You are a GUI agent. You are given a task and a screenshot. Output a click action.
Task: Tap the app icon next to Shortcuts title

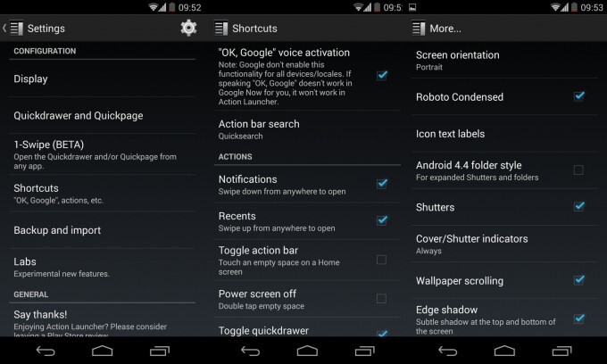(x=221, y=29)
